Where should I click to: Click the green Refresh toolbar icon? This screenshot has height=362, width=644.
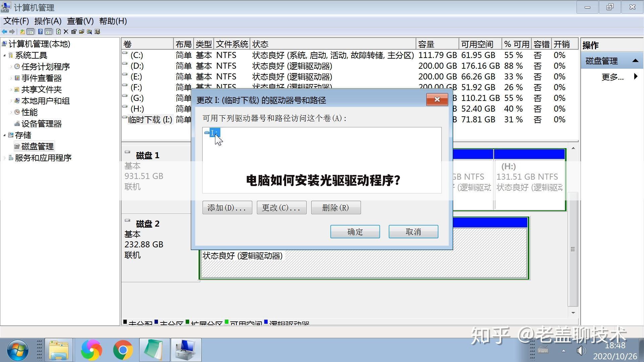pyautogui.click(x=59, y=32)
